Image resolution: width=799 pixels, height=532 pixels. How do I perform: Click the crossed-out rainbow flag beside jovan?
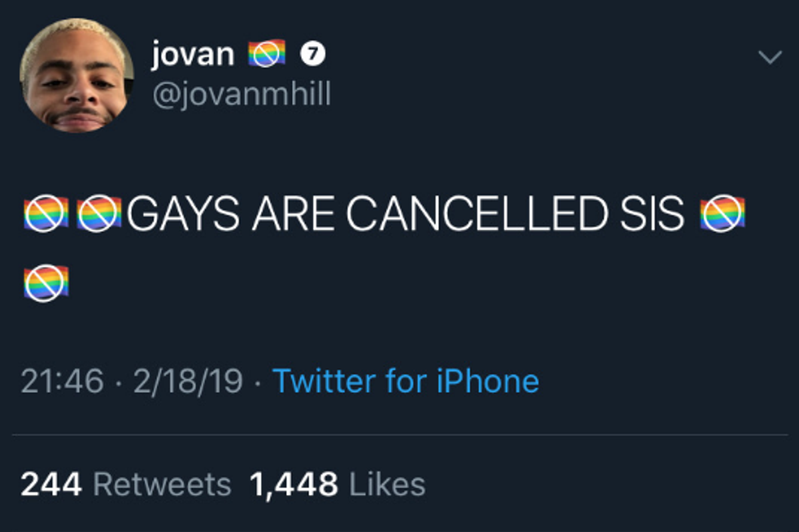[266, 54]
